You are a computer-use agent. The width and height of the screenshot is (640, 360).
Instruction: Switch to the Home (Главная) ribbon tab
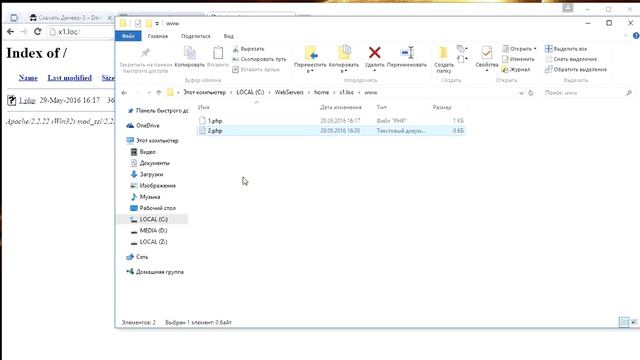(158, 36)
